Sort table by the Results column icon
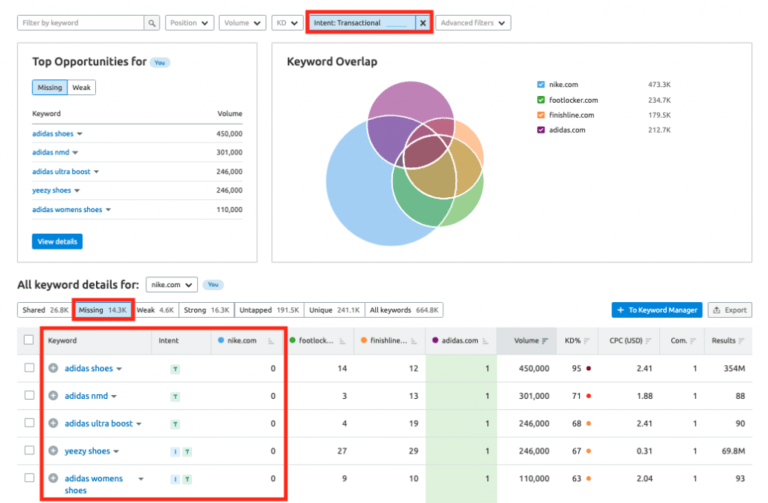The image size is (768, 503). (x=741, y=341)
